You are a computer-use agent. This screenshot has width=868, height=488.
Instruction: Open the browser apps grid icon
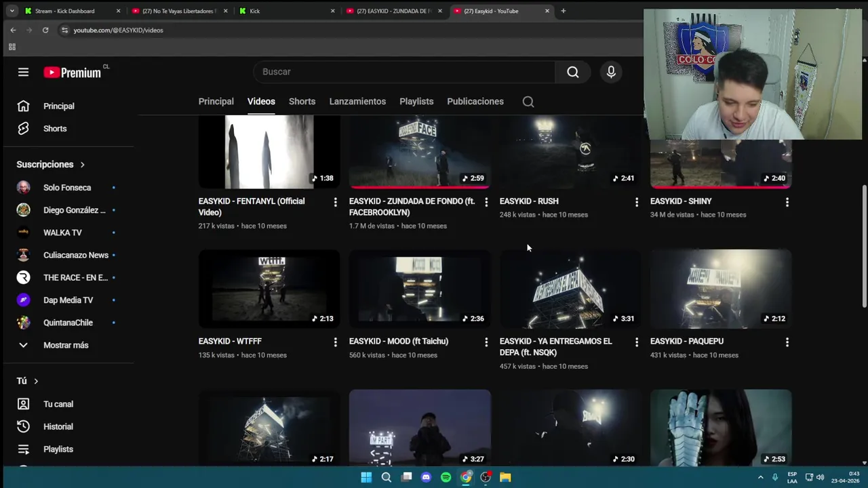pos(12,47)
